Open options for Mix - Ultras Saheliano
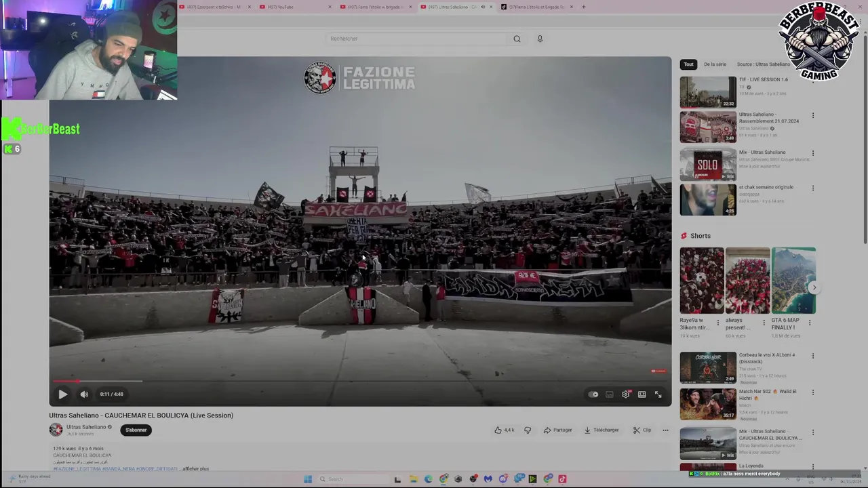The image size is (868, 488). pyautogui.click(x=813, y=153)
